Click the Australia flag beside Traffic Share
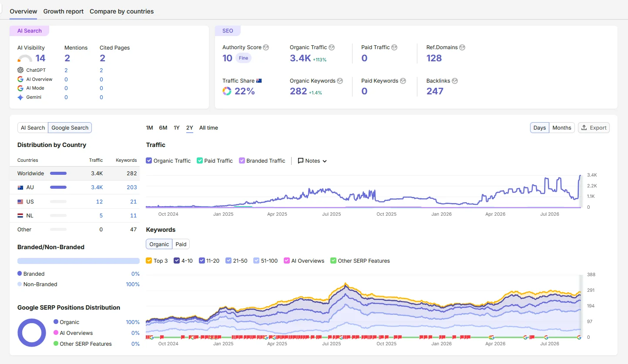The height and width of the screenshot is (364, 628). click(259, 81)
